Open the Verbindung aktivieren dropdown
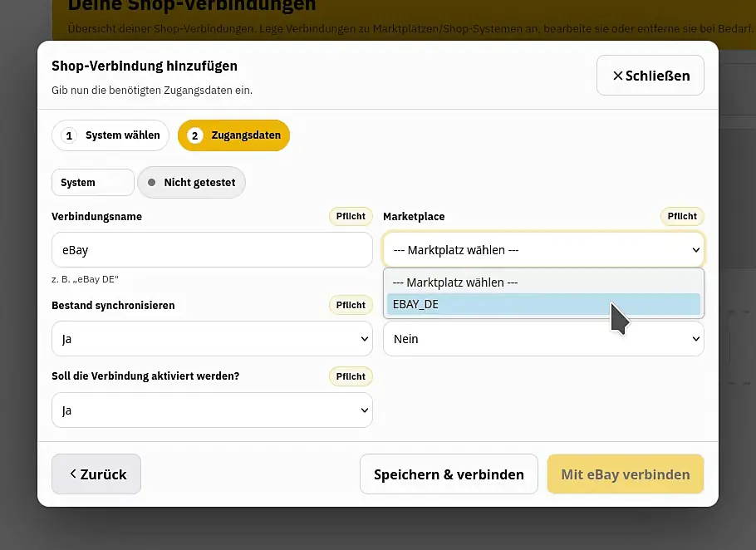The width and height of the screenshot is (756, 550). point(212,410)
